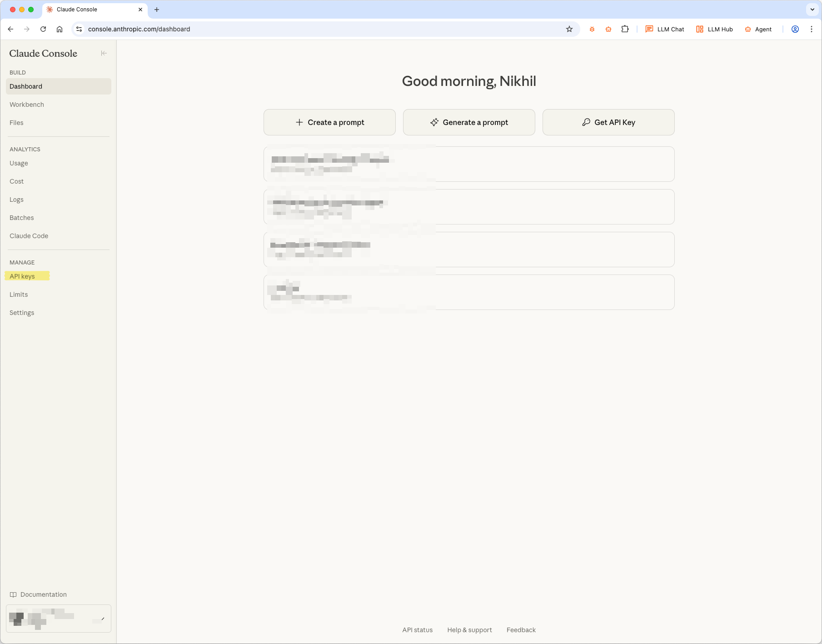Open the browser Extensions puzzle icon

tap(625, 29)
